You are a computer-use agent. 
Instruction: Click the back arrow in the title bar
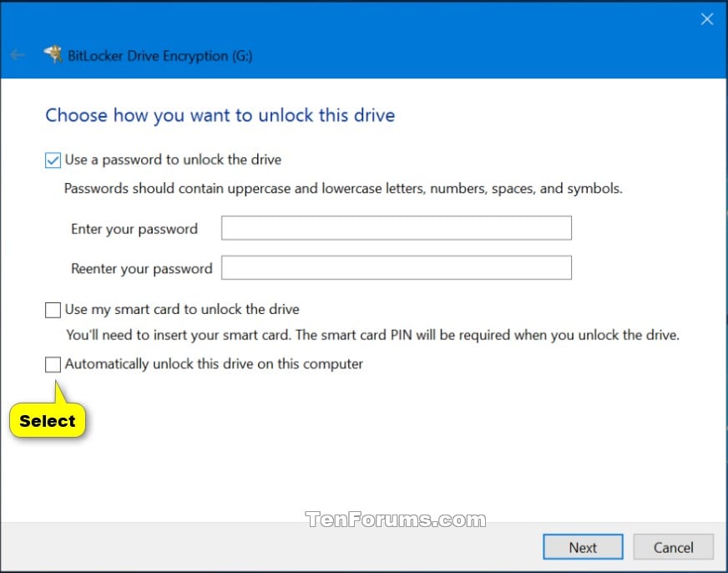18,55
